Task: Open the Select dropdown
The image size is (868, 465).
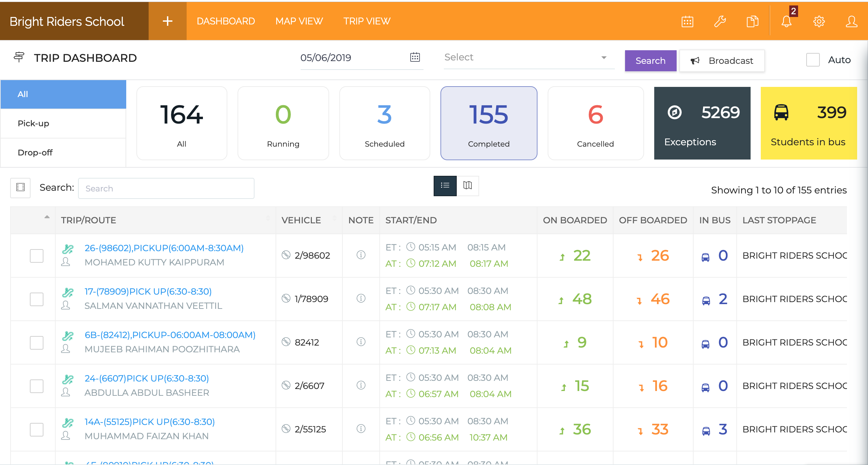Action: pyautogui.click(x=529, y=58)
